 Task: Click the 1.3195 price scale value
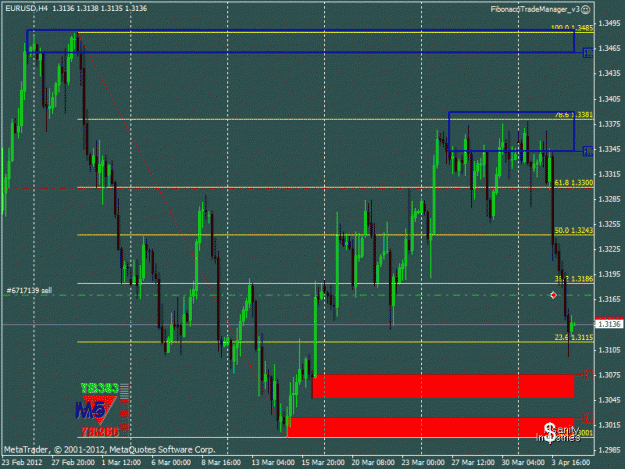pos(609,274)
